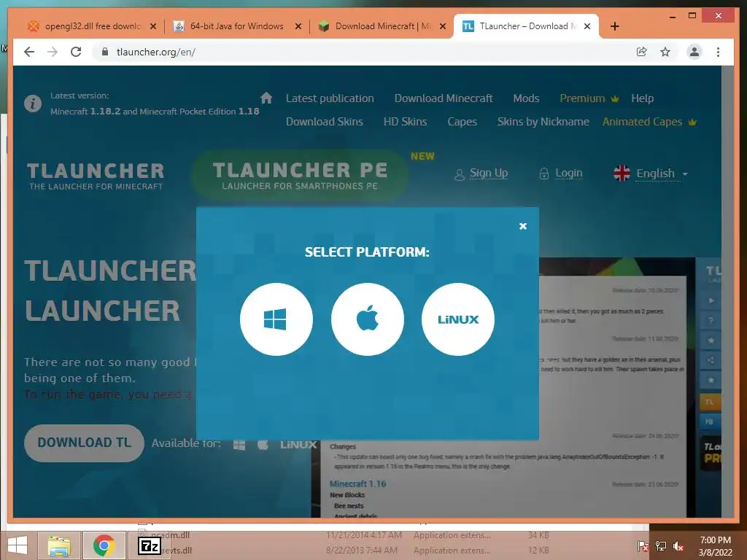
Task: Expand the English language dropdown
Action: [651, 174]
